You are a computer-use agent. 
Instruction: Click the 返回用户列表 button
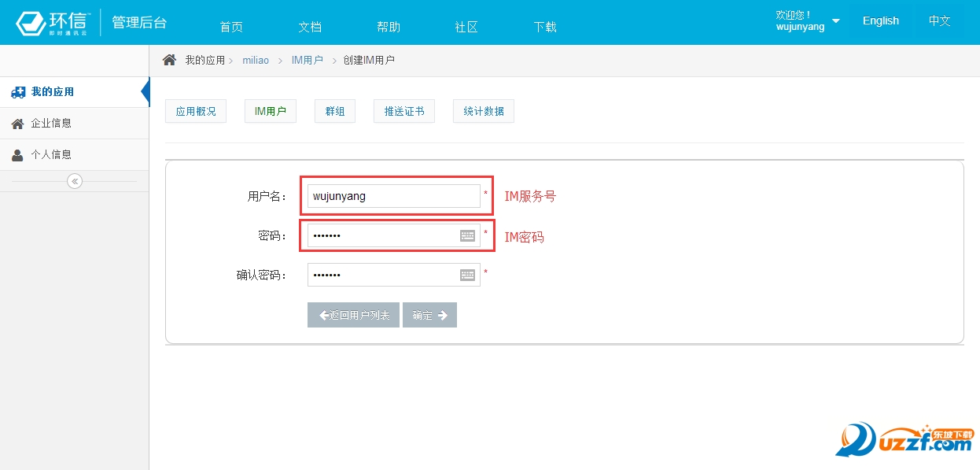click(x=354, y=315)
